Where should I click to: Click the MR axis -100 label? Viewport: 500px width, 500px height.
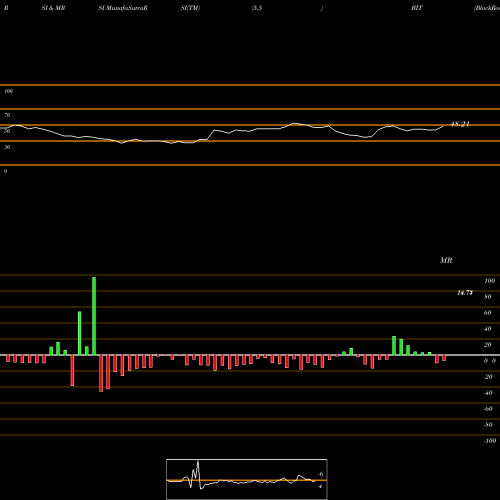(x=490, y=441)
